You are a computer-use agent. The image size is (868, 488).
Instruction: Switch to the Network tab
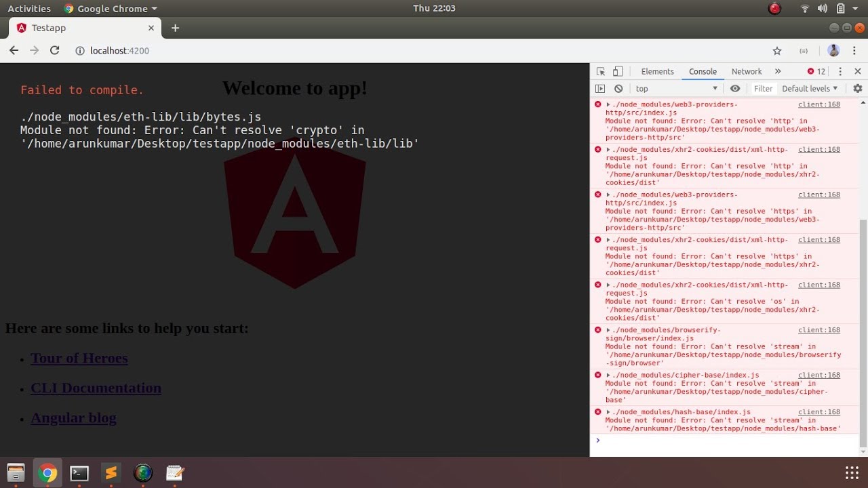(746, 71)
